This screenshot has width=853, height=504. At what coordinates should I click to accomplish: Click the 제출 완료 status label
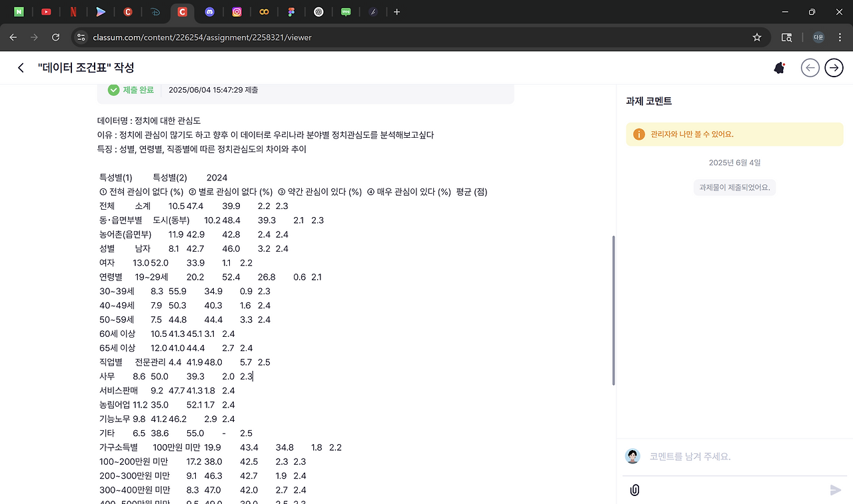pos(139,90)
